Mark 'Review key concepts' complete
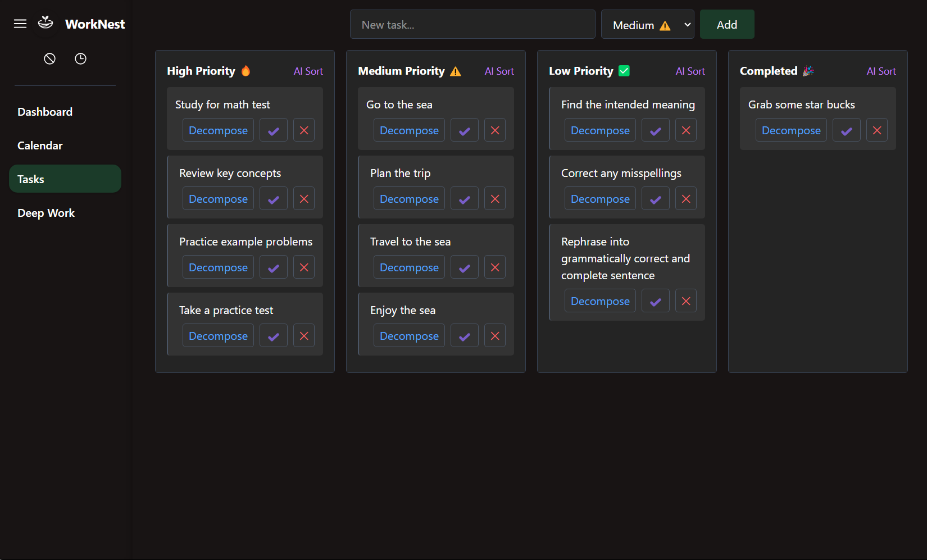The width and height of the screenshot is (927, 560). tap(274, 199)
